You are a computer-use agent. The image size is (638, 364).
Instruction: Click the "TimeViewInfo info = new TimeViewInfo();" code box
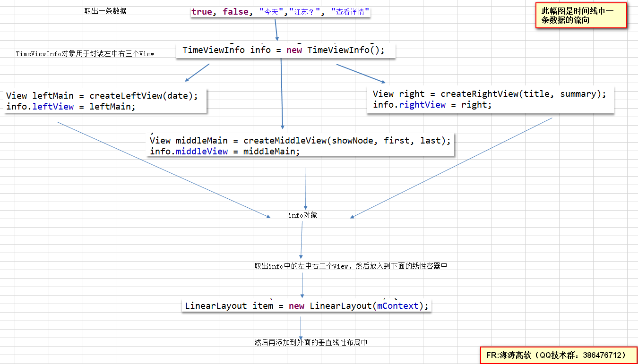(x=285, y=50)
